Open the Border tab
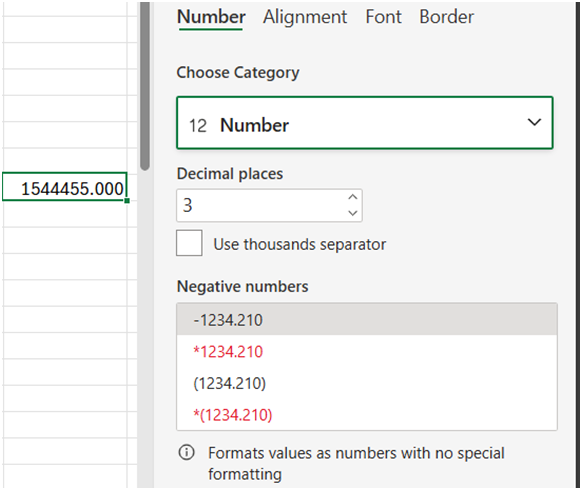The height and width of the screenshot is (490, 582). tap(447, 17)
